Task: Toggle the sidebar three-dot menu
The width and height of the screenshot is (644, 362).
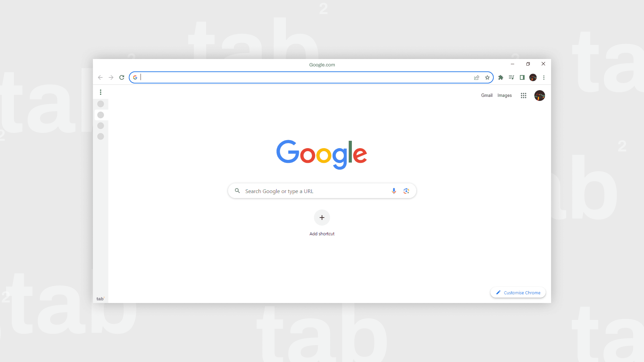Action: [100, 92]
